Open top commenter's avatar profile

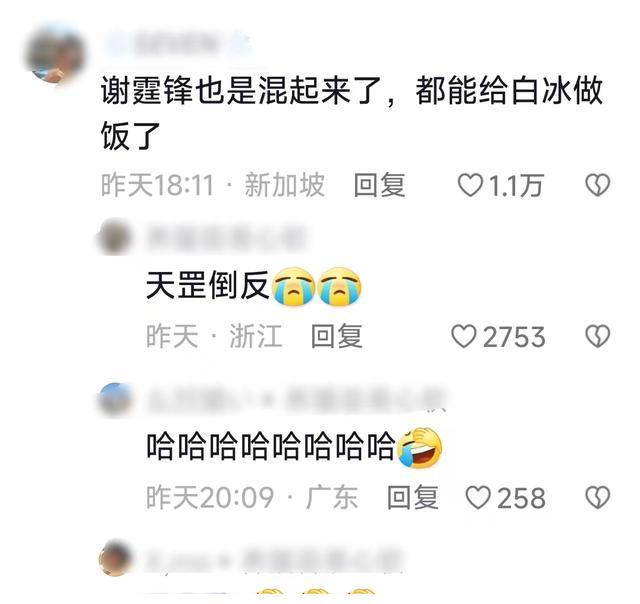[55, 55]
